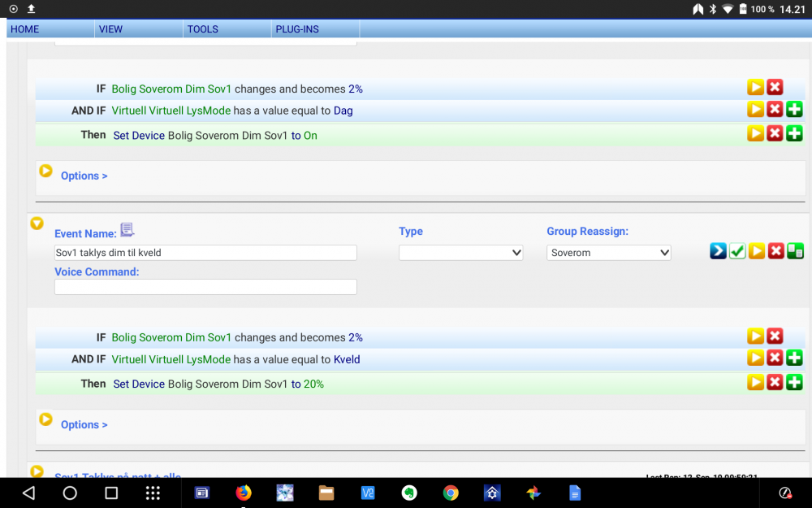Click 'Set Device' link in the 20% action
Image resolution: width=812 pixels, height=508 pixels.
[x=139, y=384]
